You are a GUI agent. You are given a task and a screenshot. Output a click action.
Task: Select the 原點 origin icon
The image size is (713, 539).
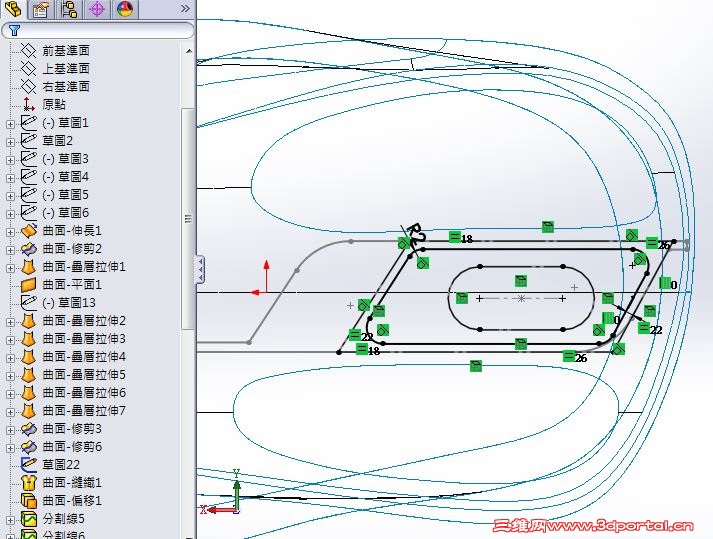pos(28,104)
